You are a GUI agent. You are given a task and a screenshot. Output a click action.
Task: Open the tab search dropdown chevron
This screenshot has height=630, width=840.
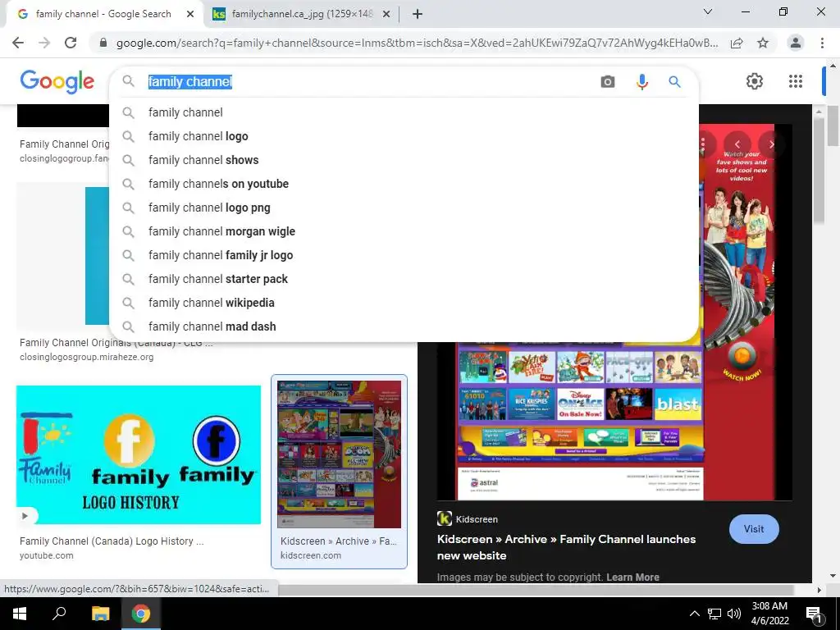[708, 11]
